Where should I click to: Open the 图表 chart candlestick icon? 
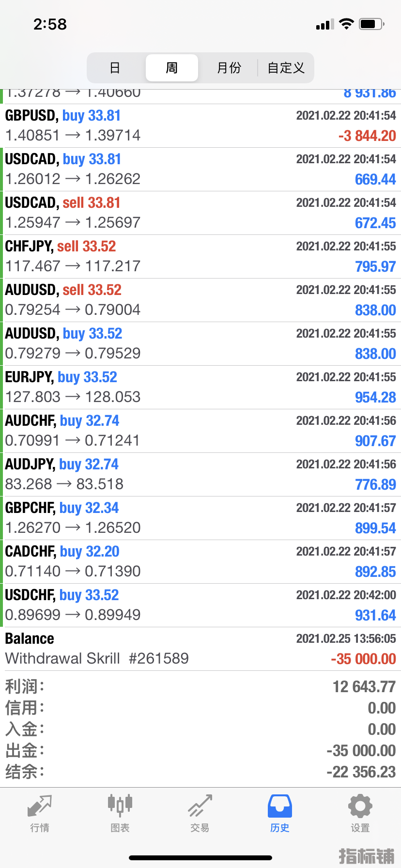click(x=120, y=806)
